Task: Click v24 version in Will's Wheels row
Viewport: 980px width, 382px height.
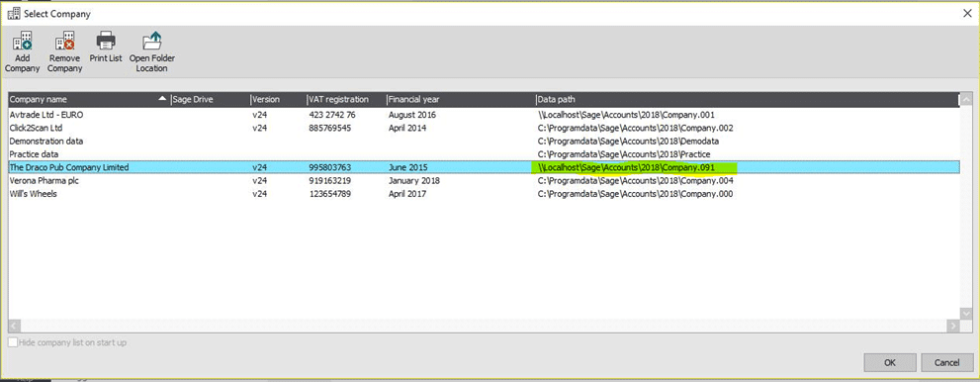Action: [259, 194]
